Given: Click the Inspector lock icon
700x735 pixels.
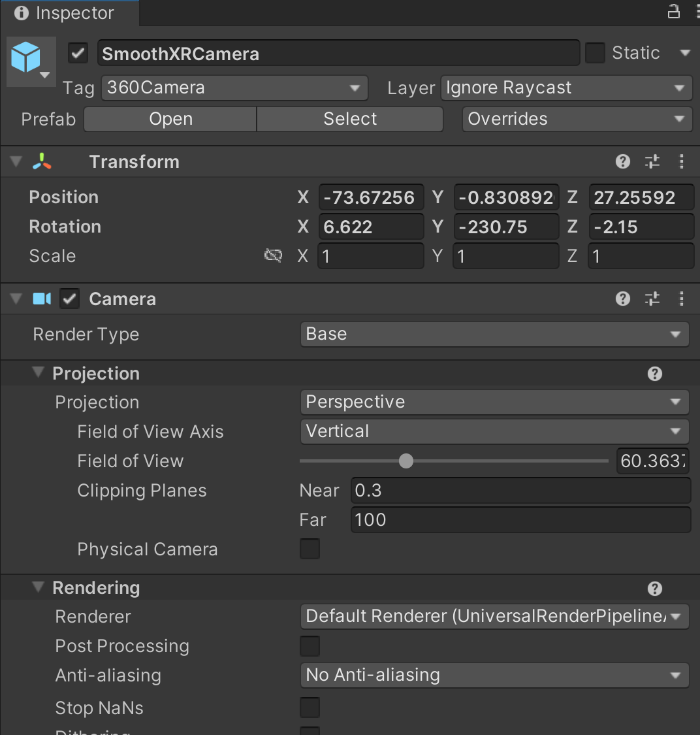Looking at the screenshot, I should pyautogui.click(x=673, y=12).
